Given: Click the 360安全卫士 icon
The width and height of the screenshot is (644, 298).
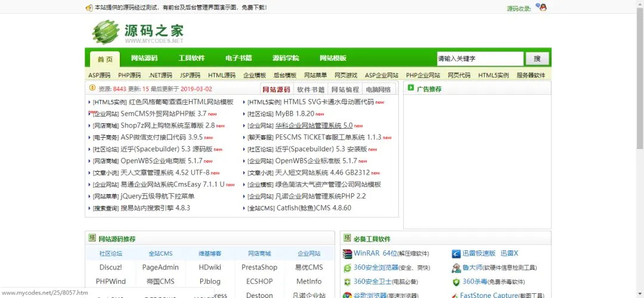Looking at the screenshot, I should pyautogui.click(x=348, y=282).
